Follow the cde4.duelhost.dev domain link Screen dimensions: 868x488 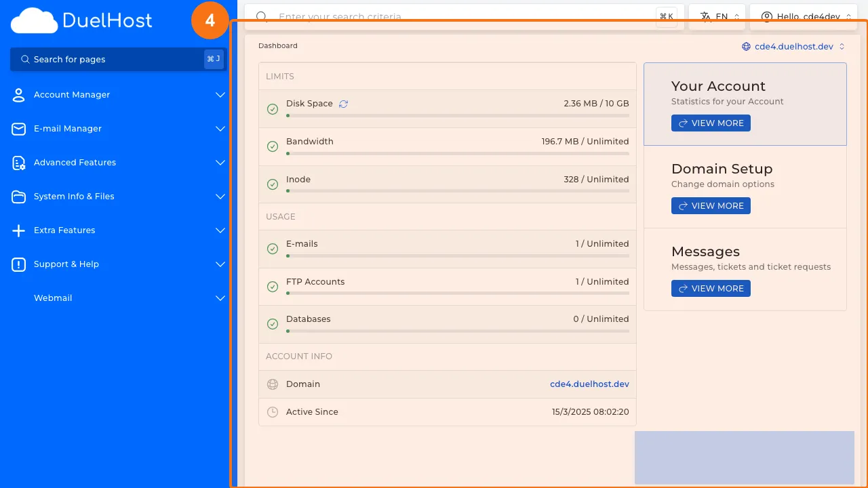pyautogui.click(x=589, y=384)
